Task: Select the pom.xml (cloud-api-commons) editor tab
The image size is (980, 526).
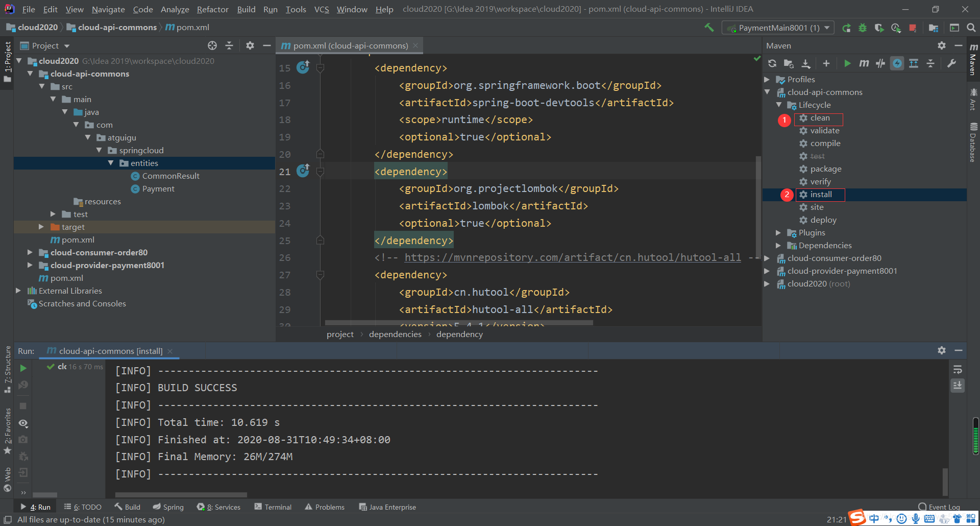Action: [350, 45]
